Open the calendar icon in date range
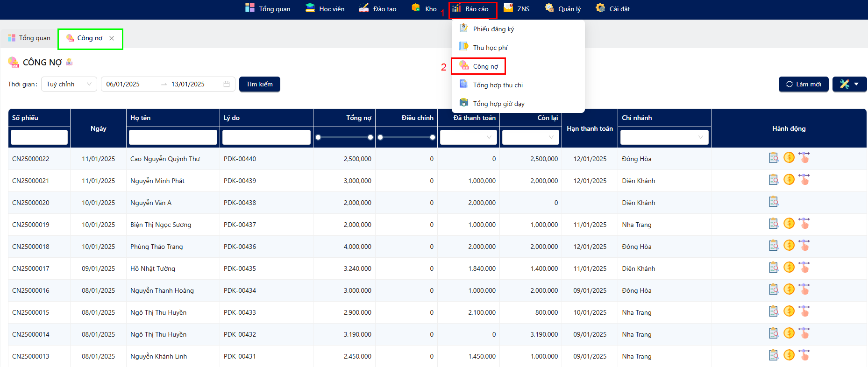The image size is (868, 367). (227, 84)
